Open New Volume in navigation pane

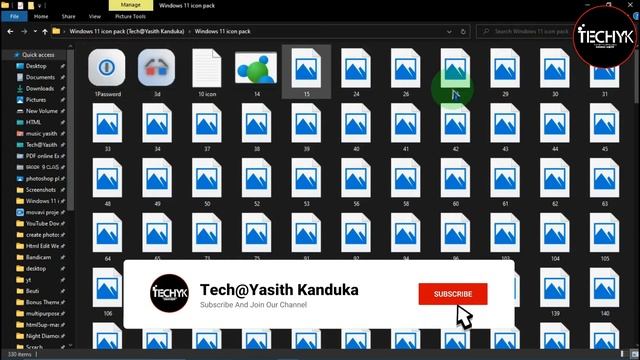click(x=41, y=111)
